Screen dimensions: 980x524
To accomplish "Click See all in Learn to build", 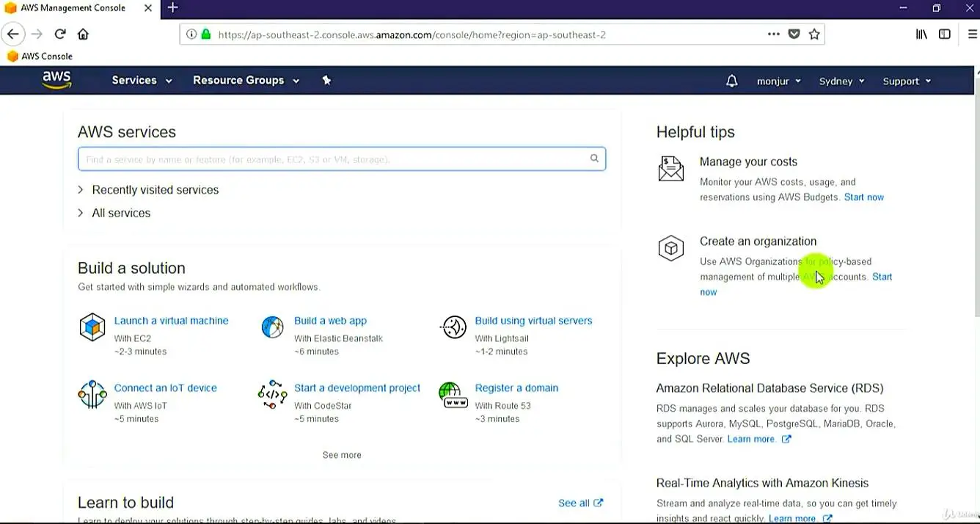I will [x=580, y=503].
